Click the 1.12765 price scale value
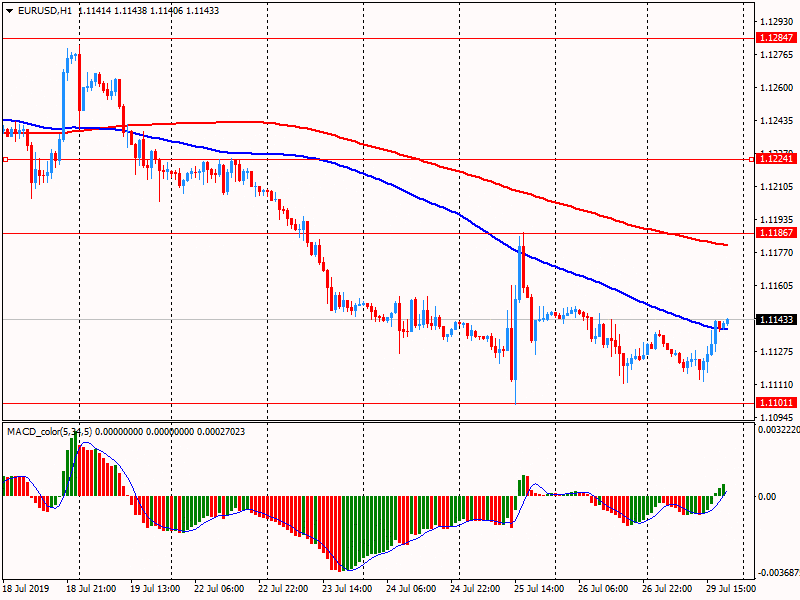The height and width of the screenshot is (600, 800). click(777, 55)
